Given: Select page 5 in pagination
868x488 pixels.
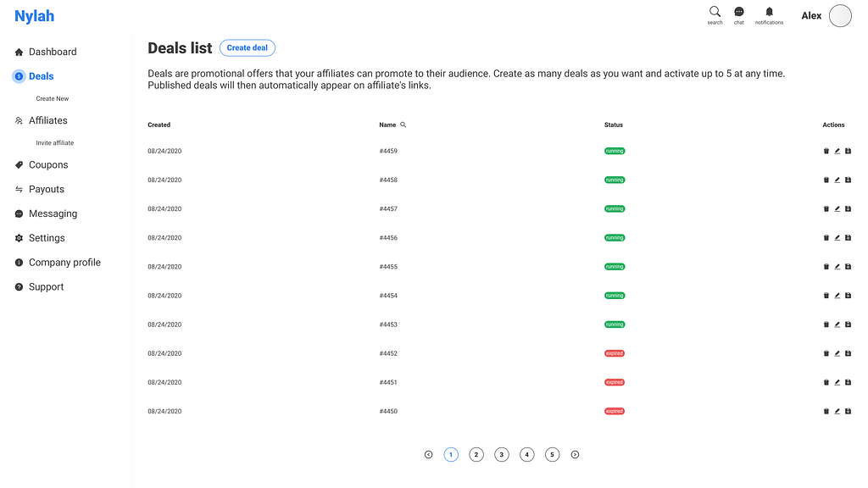Looking at the screenshot, I should (553, 455).
